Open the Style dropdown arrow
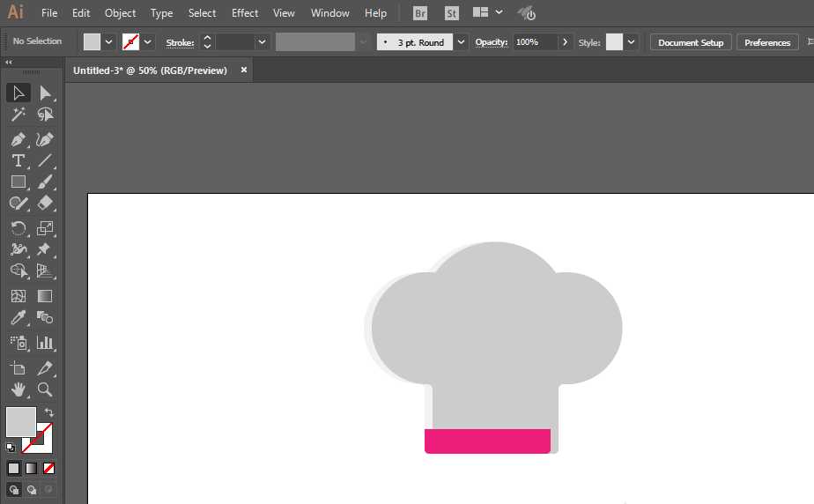 coord(631,42)
